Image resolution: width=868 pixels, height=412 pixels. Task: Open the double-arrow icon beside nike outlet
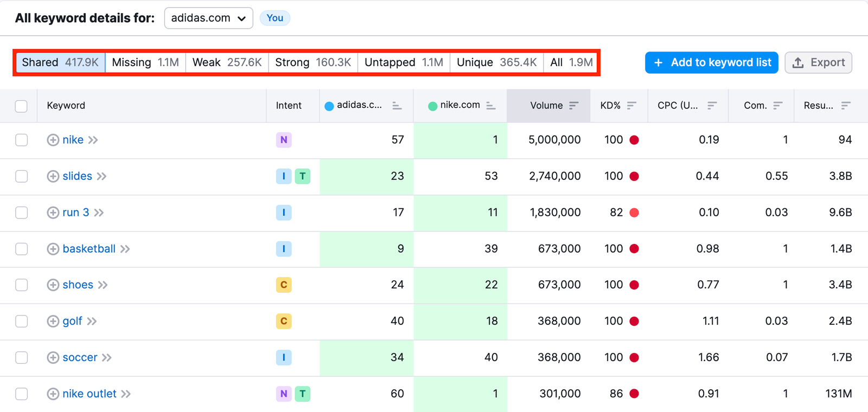tap(126, 394)
